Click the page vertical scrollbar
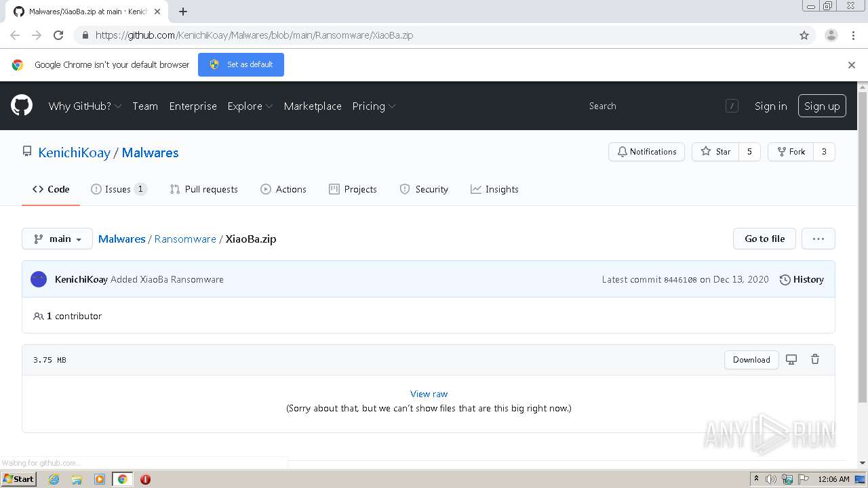This screenshot has width=868, height=488. [863, 247]
